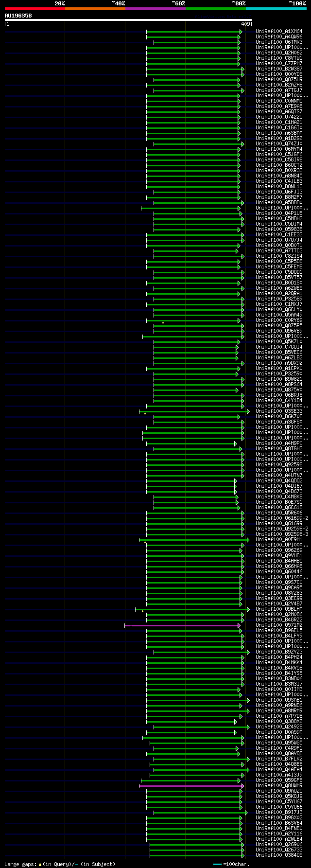Select hit label UniRef100_C0RY69
Image resolution: width=311 pixels, height=868 pixels.
click(x=279, y=320)
